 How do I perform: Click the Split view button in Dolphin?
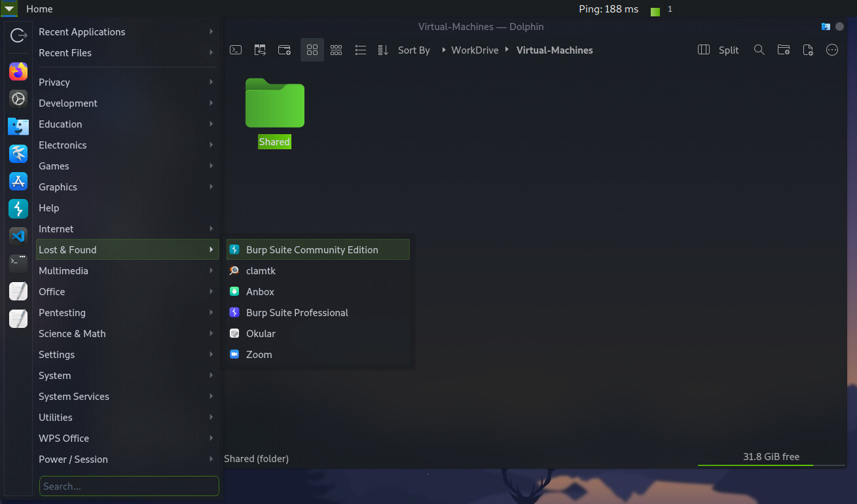[x=718, y=50]
